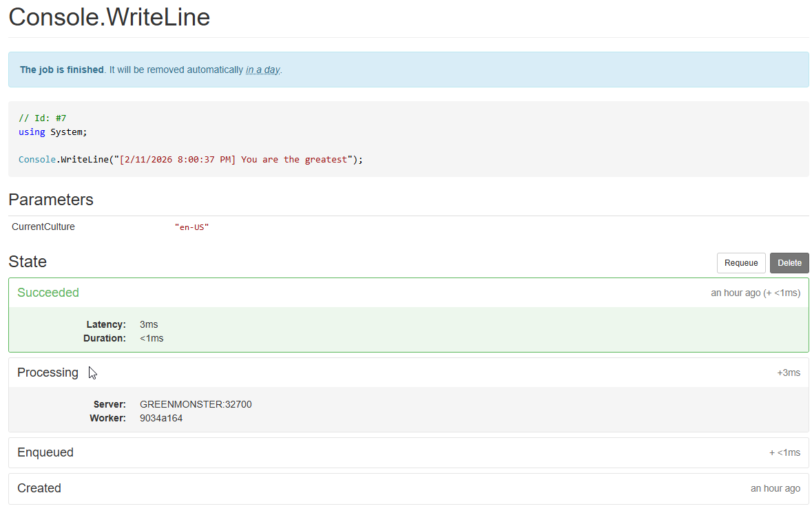Click the "en-US" parameter value

point(191,227)
